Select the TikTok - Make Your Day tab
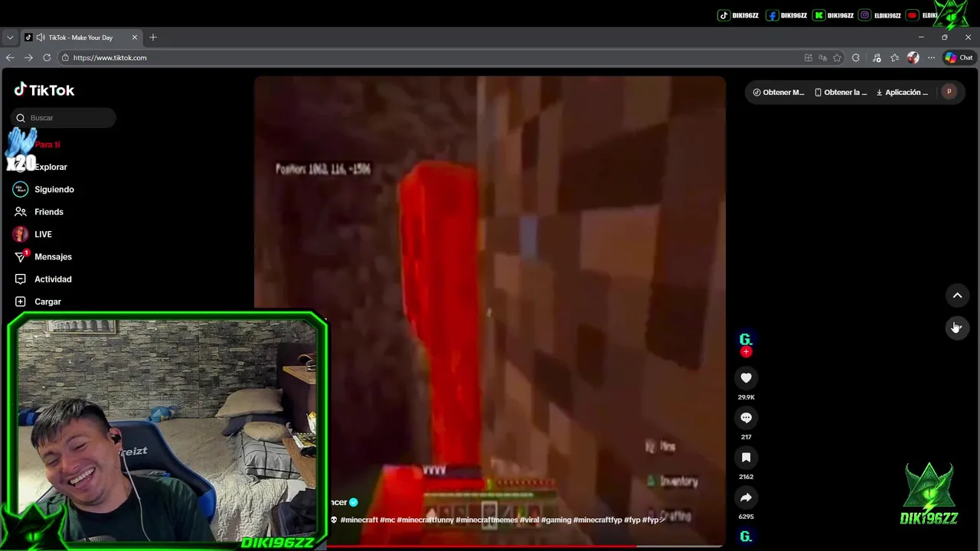Viewport: 980px width, 551px height. click(80, 37)
